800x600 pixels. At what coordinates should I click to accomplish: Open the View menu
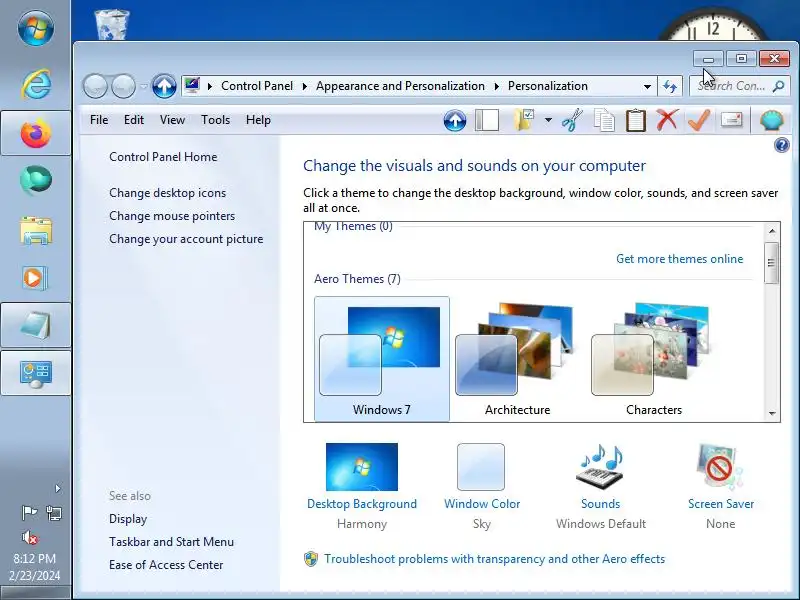(x=172, y=120)
